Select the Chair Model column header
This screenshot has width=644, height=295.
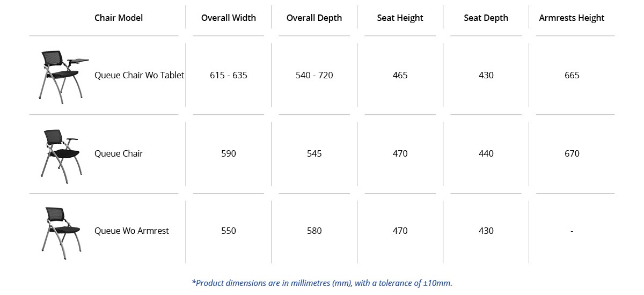(119, 18)
